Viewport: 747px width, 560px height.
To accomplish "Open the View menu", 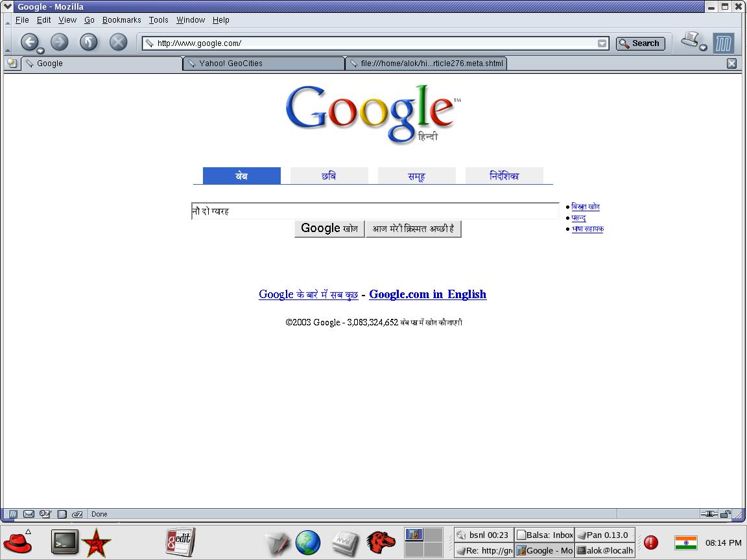I will tap(67, 20).
